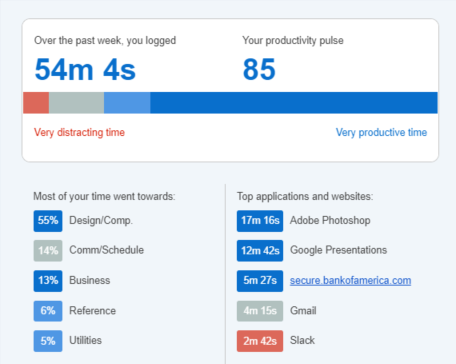Open the secure.bankofamerica.com link
456x364 pixels.
[x=350, y=280]
